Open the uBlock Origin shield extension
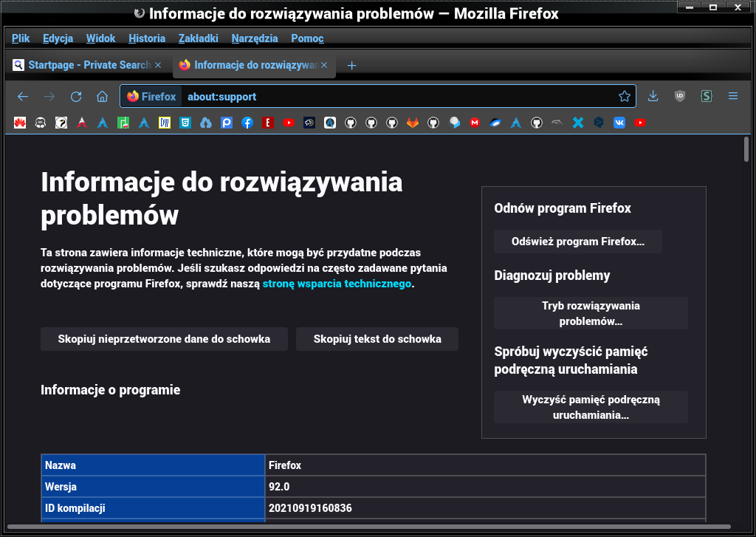 coord(680,96)
